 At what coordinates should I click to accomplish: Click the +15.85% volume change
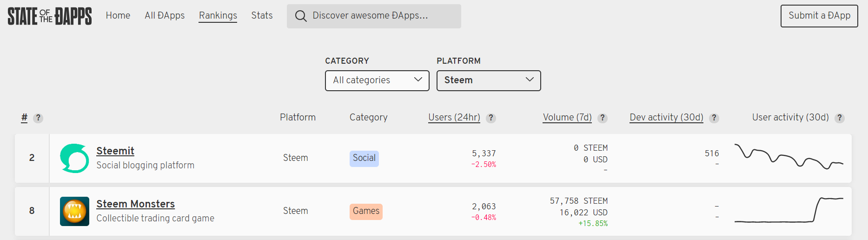tap(593, 224)
